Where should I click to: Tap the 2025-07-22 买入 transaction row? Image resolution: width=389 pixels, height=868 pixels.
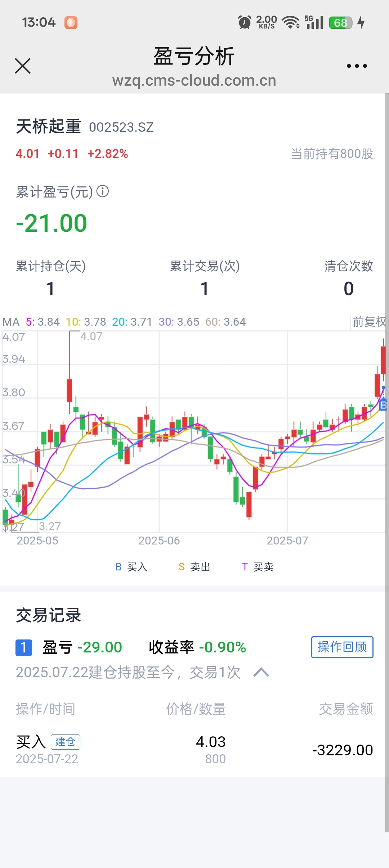click(194, 750)
